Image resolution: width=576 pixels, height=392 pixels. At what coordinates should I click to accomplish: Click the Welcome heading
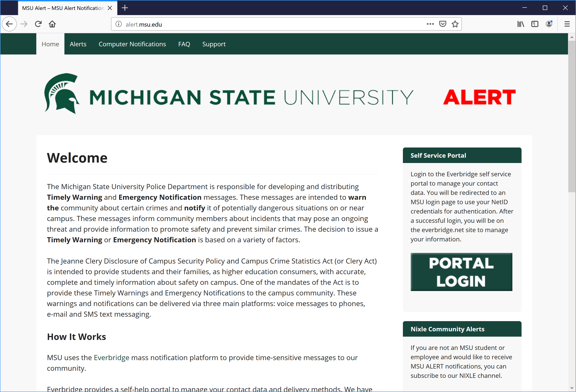[x=77, y=158]
